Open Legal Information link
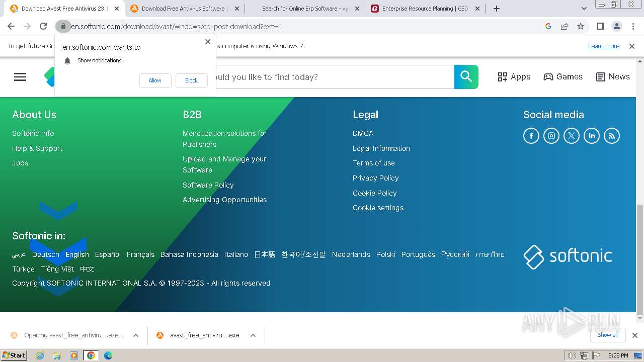The height and width of the screenshot is (362, 644). (381, 148)
